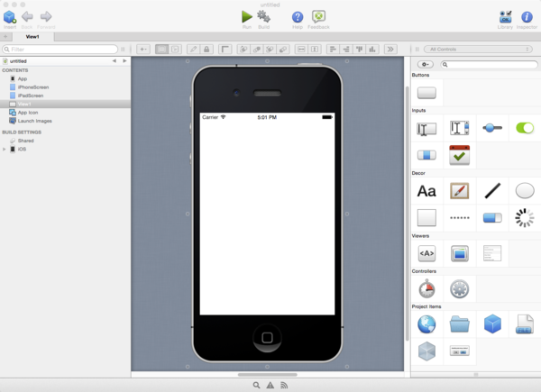
Task: Select the Timer stopwatch controller
Action: coord(426,288)
